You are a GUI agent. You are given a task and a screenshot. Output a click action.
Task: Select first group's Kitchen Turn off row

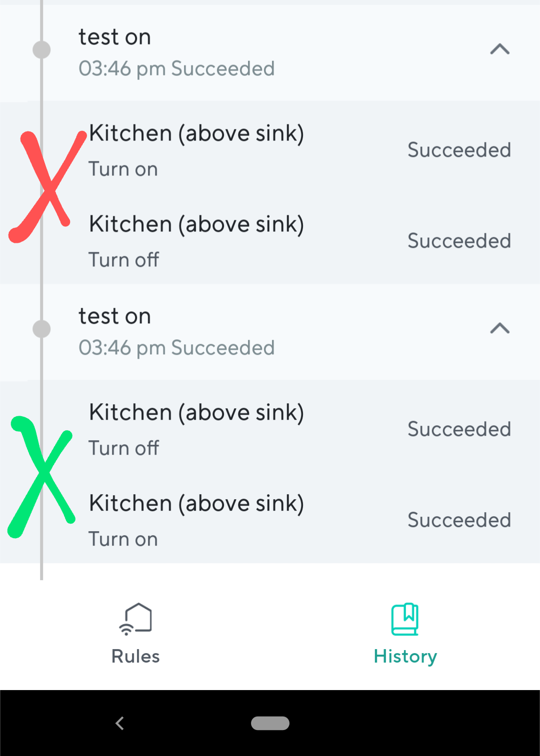270,241
